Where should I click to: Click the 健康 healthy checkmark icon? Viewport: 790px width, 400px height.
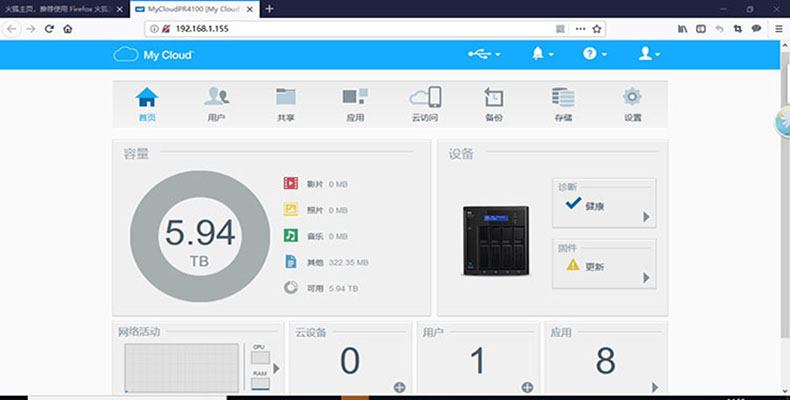[x=573, y=203]
